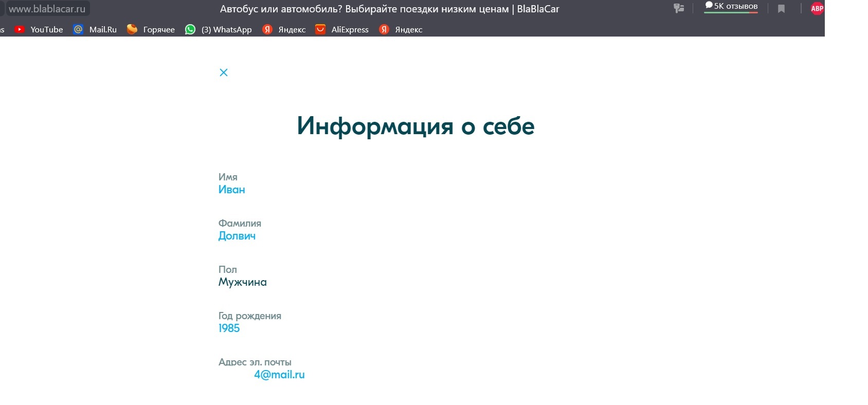Close the profile info form with the X

point(224,72)
